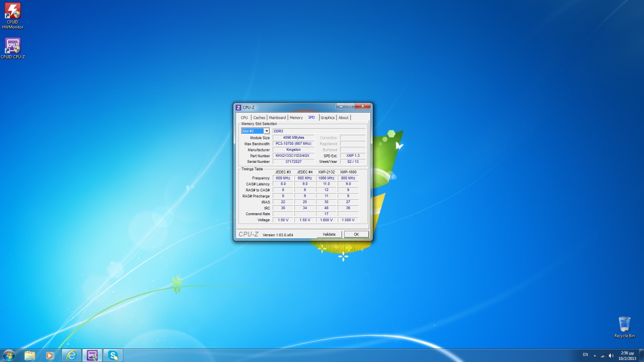
Task: Click the 800 MHz frequency cell
Action: pyautogui.click(x=348, y=178)
